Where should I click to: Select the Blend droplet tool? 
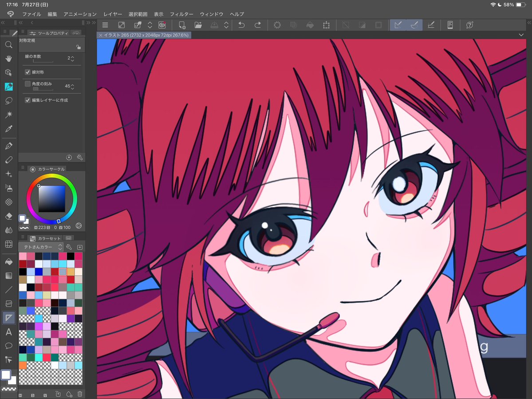(x=9, y=230)
